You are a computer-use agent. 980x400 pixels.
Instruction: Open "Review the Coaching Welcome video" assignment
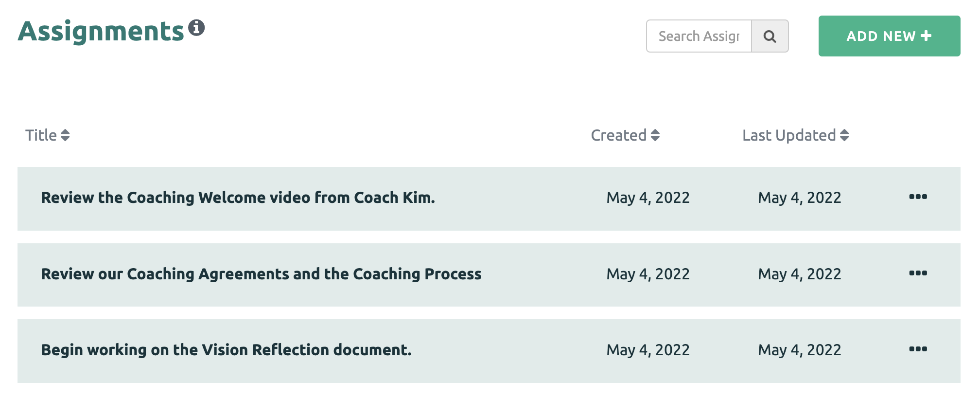tap(238, 198)
